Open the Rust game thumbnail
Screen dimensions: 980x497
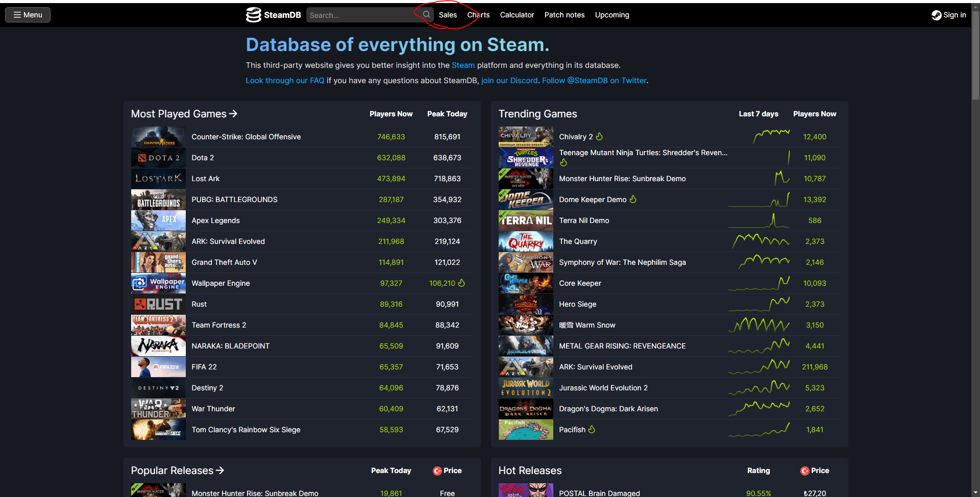(x=158, y=304)
